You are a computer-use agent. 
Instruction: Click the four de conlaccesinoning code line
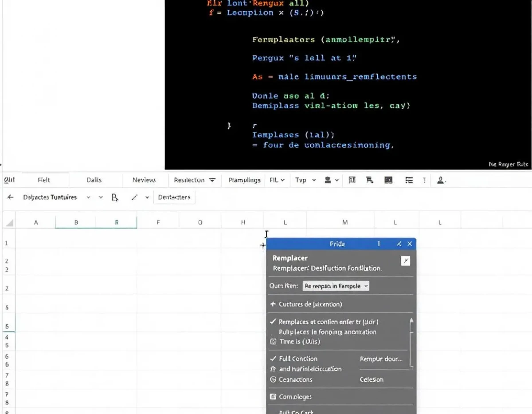323,145
